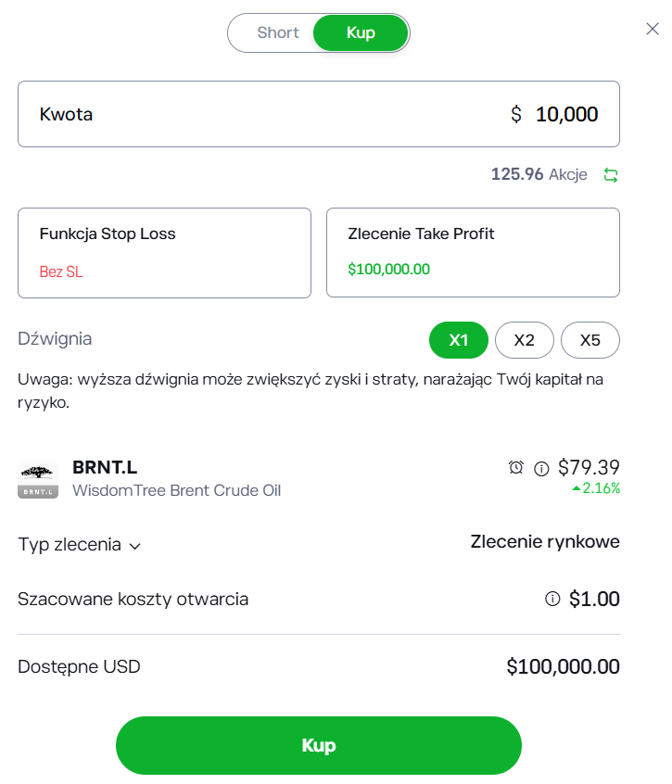Click the price alert clock icon

(516, 467)
